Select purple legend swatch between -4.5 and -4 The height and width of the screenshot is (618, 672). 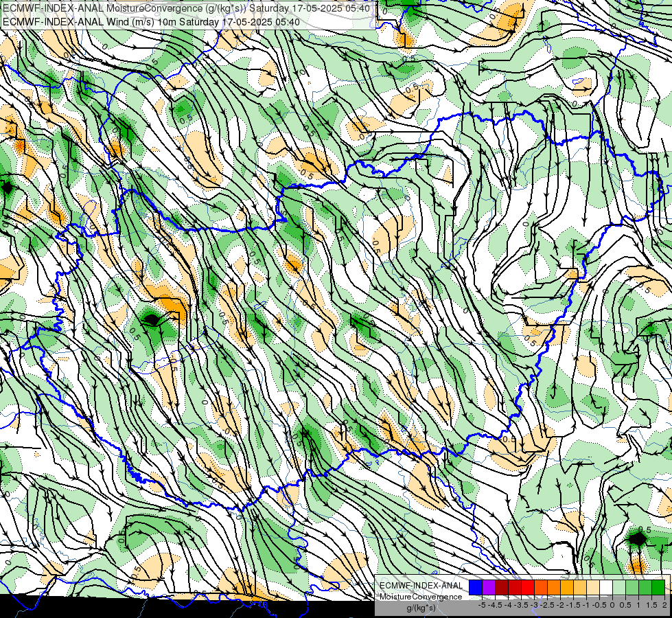[x=489, y=588]
